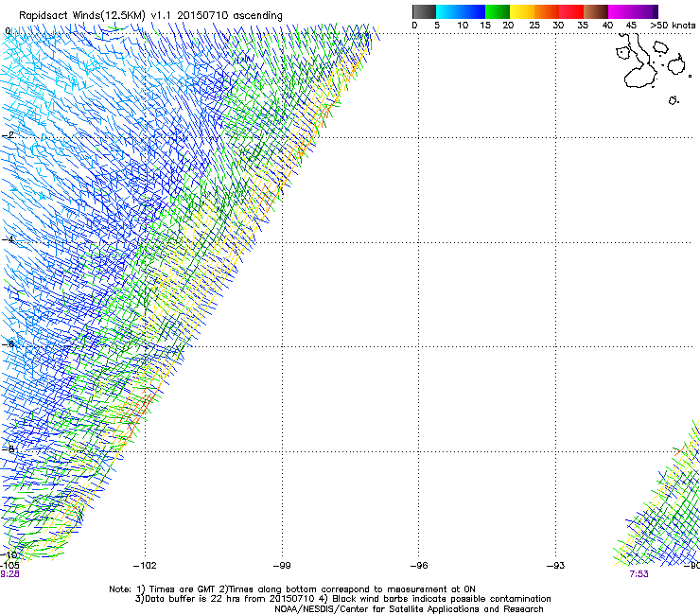
Task: Click the red 30-35 knots legend segment
Action: [x=571, y=11]
